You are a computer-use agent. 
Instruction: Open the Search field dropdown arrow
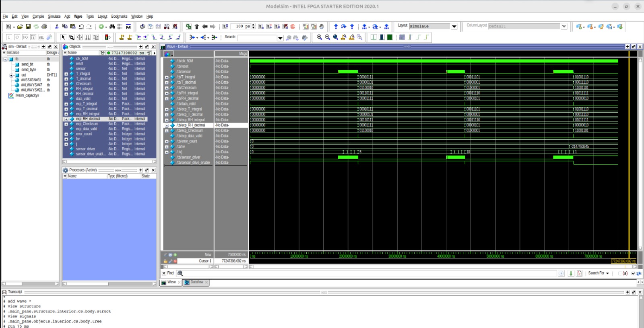pos(280,38)
